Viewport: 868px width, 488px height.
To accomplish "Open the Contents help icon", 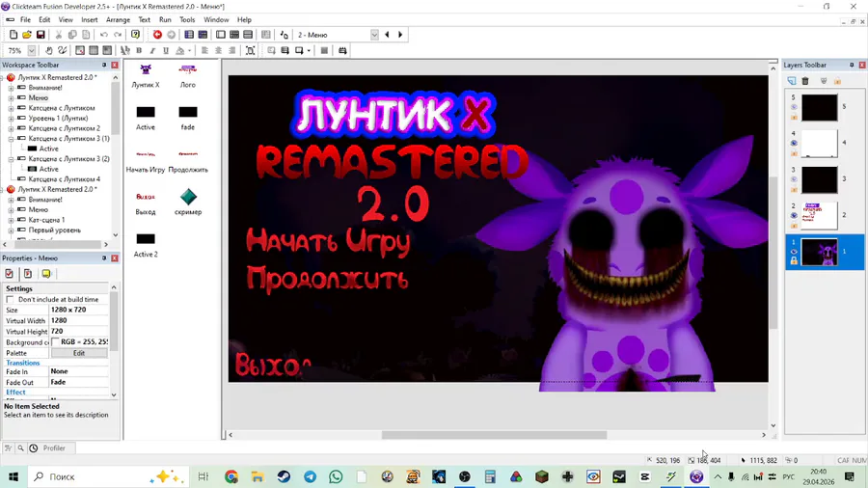I will pos(135,35).
